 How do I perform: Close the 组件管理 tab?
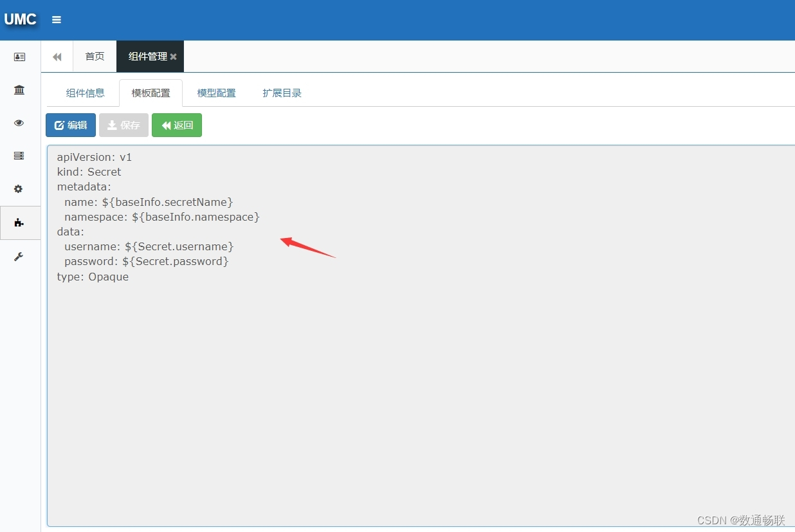tap(174, 57)
